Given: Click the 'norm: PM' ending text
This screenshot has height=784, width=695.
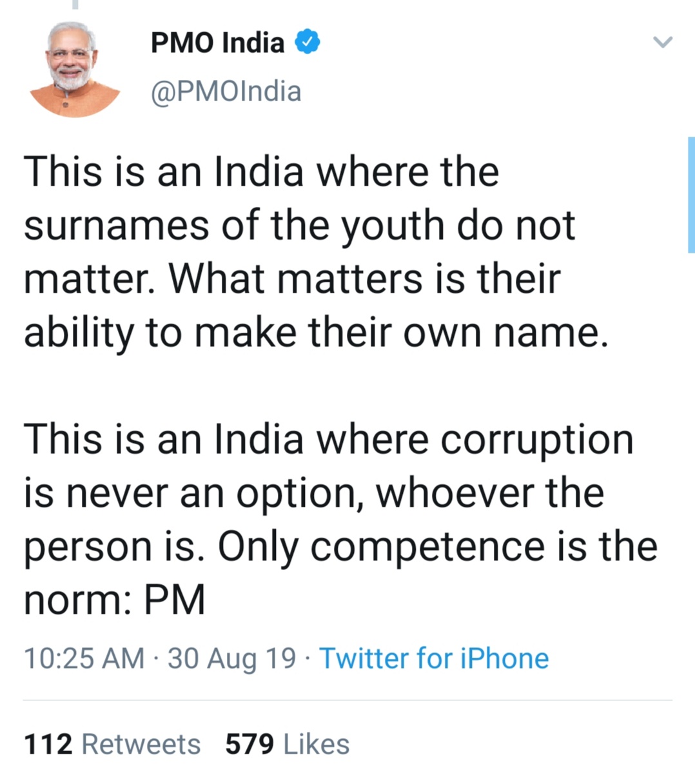Looking at the screenshot, I should [x=114, y=600].
